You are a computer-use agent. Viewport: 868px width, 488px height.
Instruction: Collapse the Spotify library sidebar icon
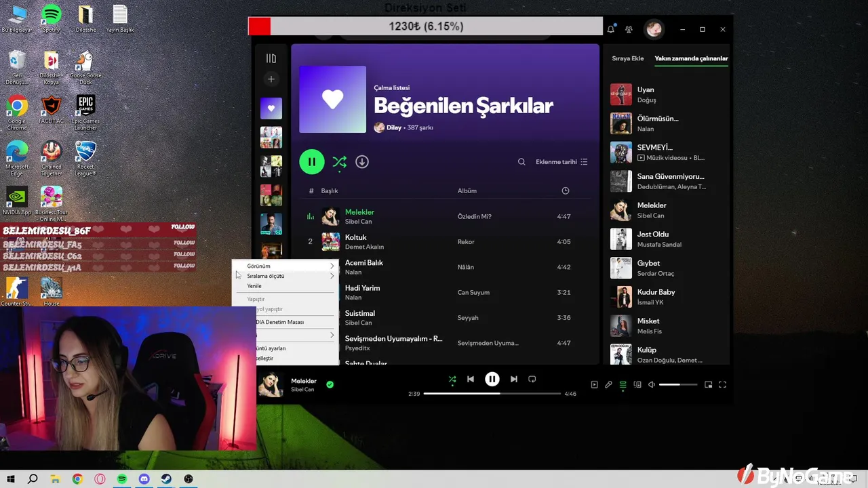tap(271, 58)
